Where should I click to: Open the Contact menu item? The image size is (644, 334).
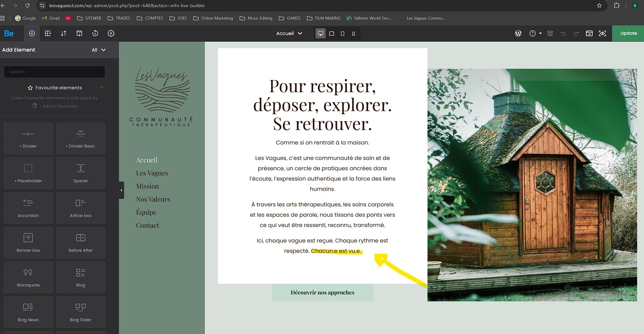(x=147, y=225)
